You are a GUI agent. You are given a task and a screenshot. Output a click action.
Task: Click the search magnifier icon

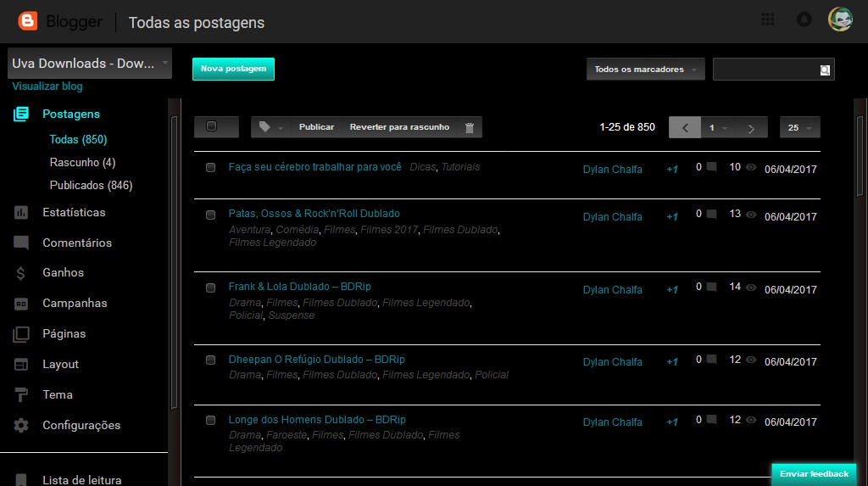825,70
